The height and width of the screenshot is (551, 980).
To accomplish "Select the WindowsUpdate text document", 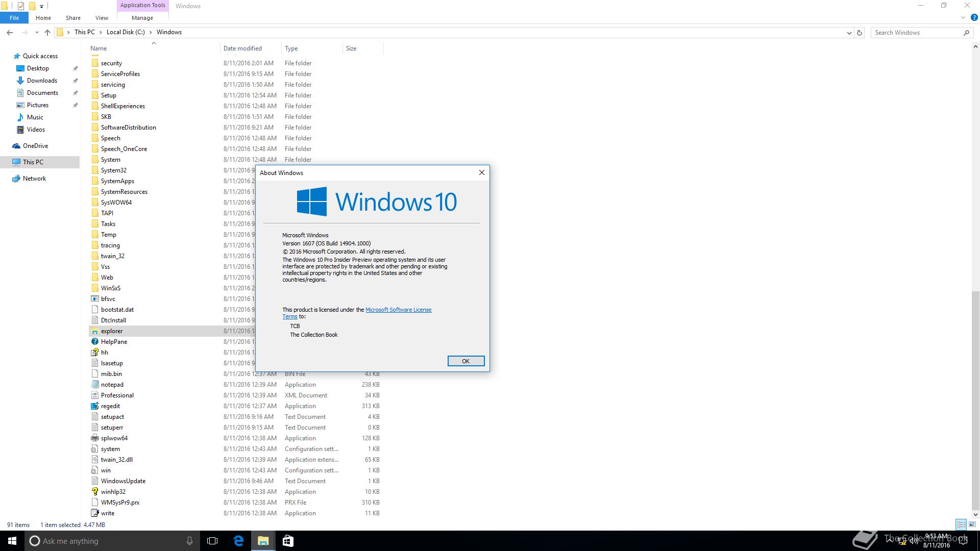I will [123, 481].
